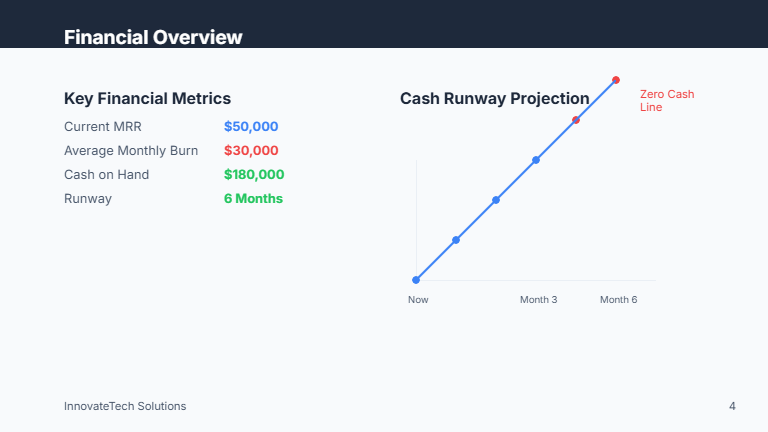Select the $50,000 MRR value
Screen dimensions: 768x432
251,126
